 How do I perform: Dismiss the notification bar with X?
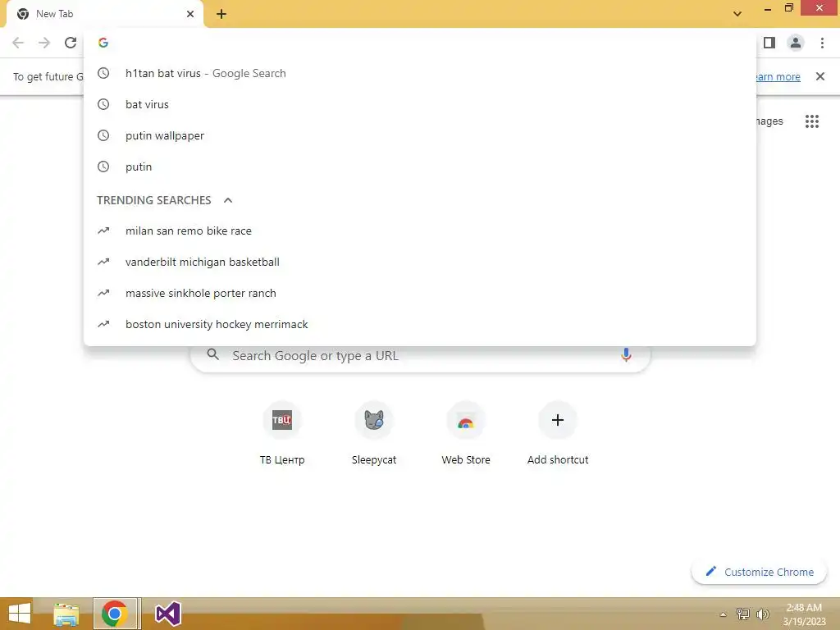coord(820,76)
